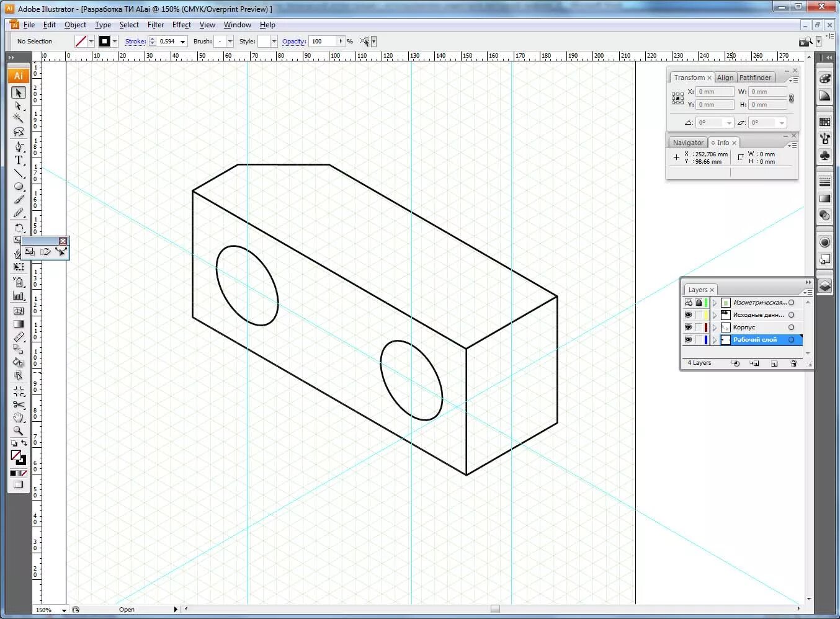Open stroke weight dropdown

tap(182, 42)
